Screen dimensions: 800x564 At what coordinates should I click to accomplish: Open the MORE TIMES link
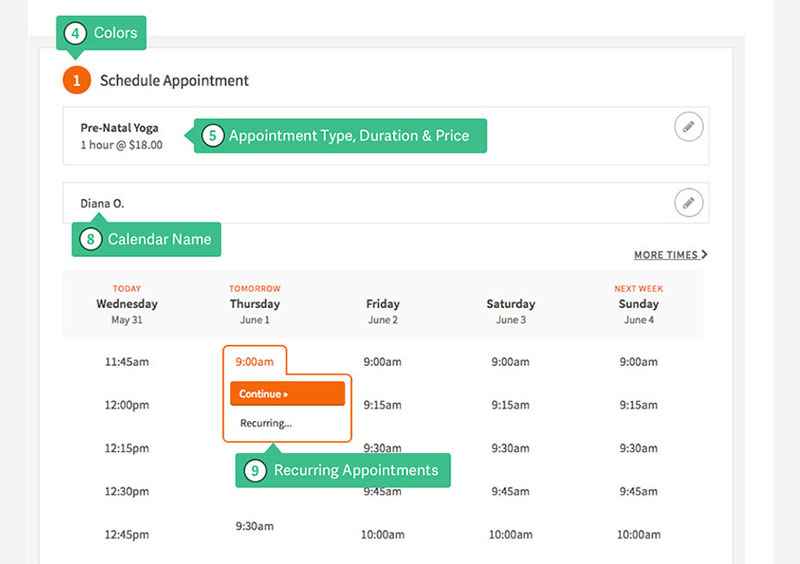pyautogui.click(x=670, y=255)
